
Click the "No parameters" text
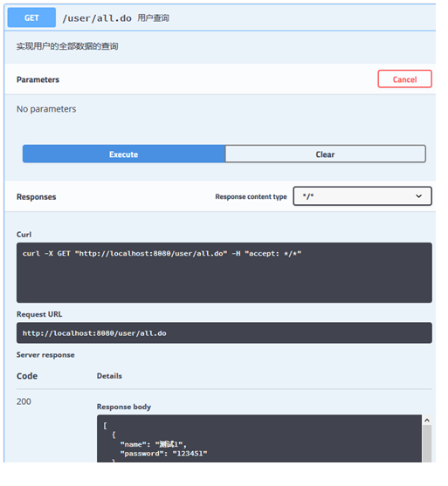point(46,109)
